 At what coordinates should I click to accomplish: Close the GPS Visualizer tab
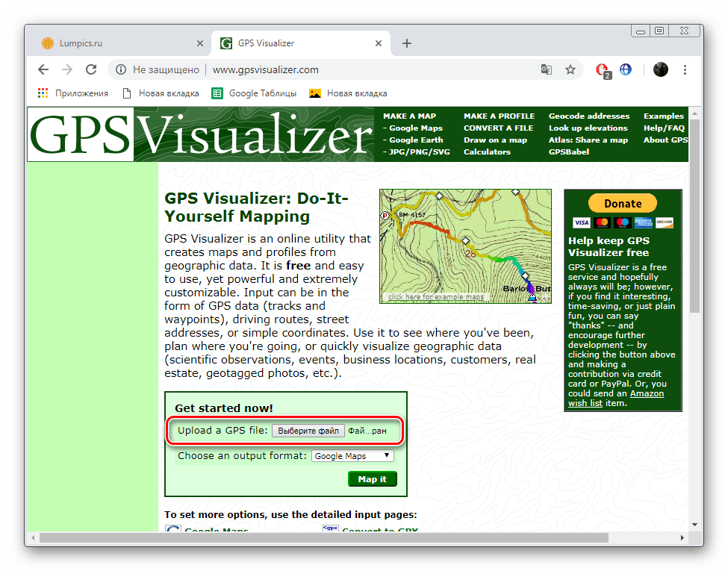click(x=379, y=43)
